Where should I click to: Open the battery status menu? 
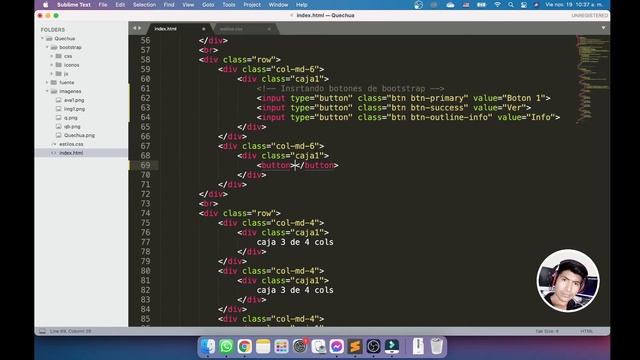482,5
